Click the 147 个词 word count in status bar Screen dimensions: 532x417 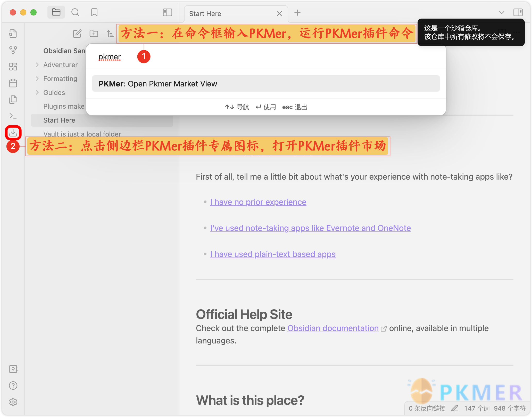[x=477, y=408]
